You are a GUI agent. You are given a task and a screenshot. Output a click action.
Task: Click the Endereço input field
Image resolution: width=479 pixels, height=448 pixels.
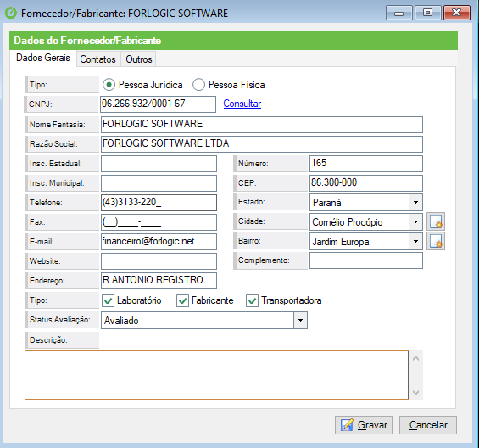(x=159, y=280)
